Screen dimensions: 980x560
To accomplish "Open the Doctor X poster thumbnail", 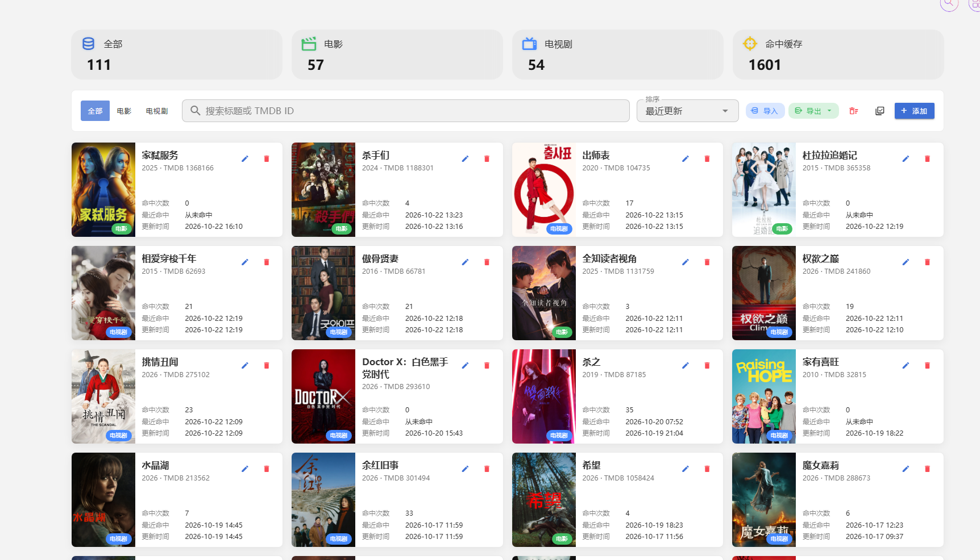I will pyautogui.click(x=323, y=396).
